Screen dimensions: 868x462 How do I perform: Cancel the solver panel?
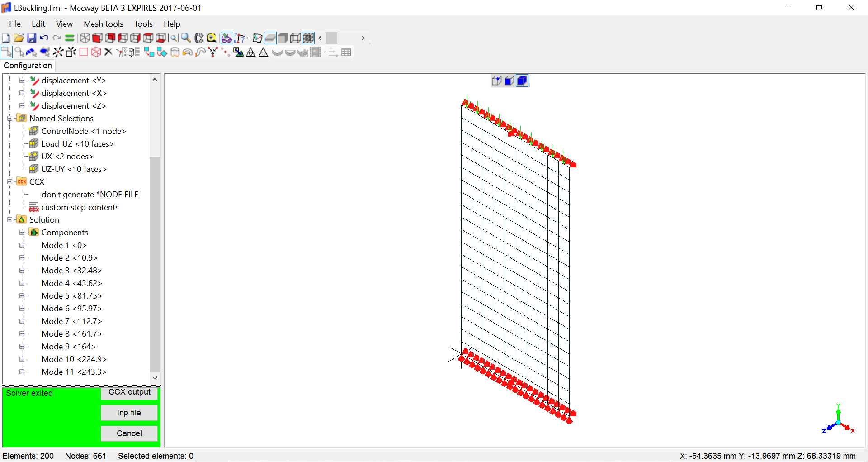[129, 433]
